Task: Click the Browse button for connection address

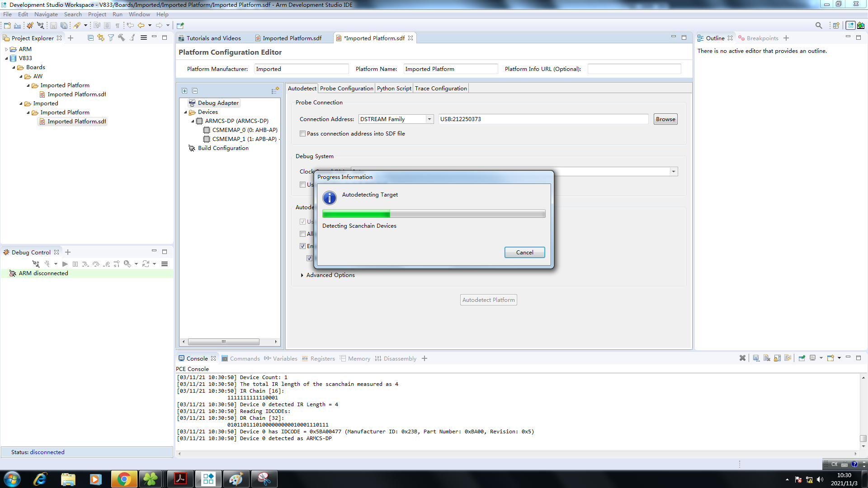Action: point(665,118)
